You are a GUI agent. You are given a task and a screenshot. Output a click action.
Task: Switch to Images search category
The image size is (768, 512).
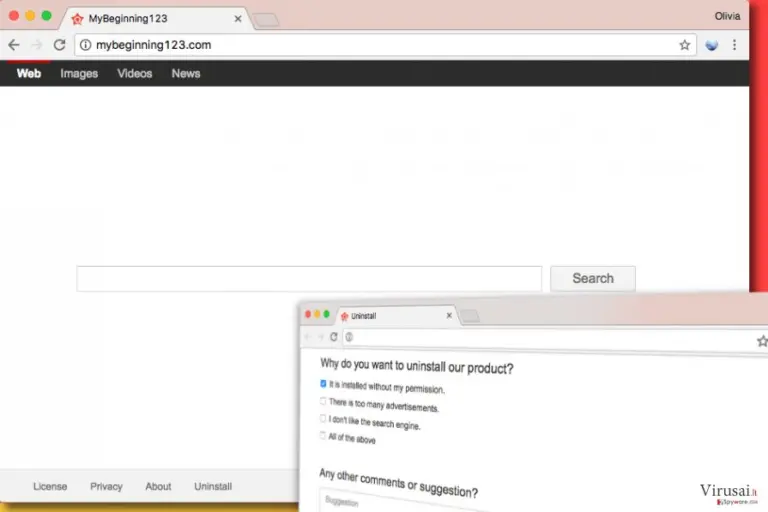(x=79, y=73)
